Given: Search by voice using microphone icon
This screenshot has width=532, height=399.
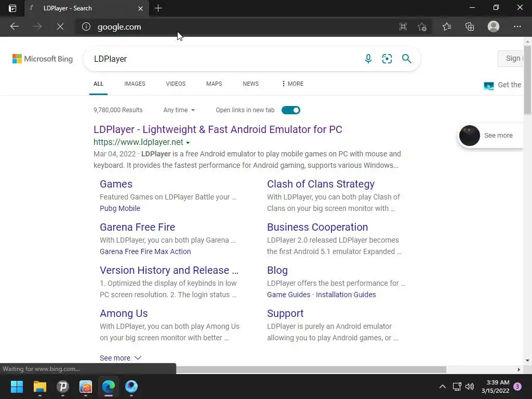Looking at the screenshot, I should tap(368, 59).
